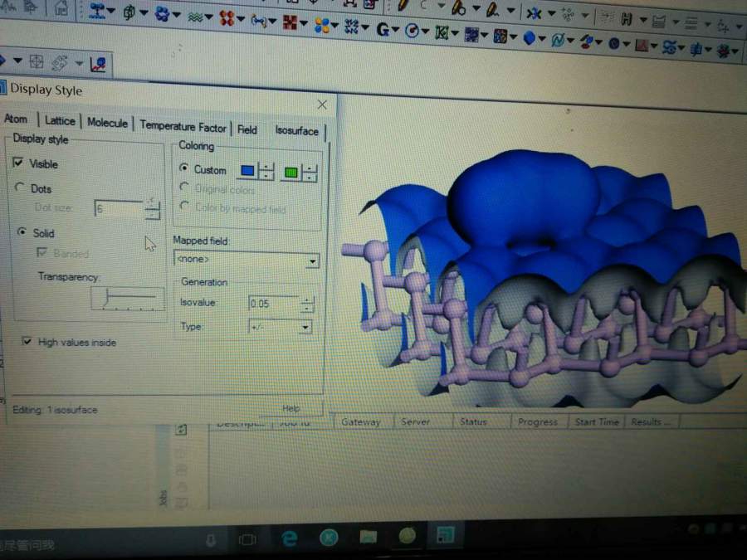Click the home icon in top toolbar
747x560 pixels.
pyautogui.click(x=61, y=7)
